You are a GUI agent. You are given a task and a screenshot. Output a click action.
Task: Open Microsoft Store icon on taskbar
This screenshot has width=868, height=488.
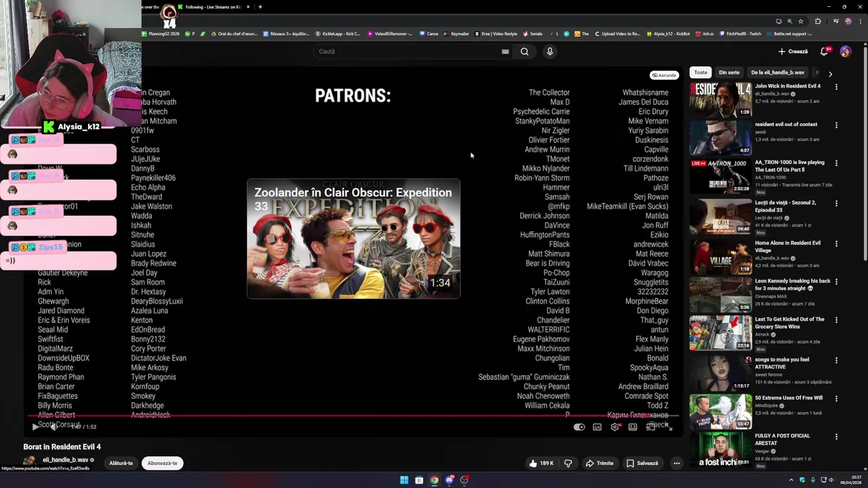[419, 480]
